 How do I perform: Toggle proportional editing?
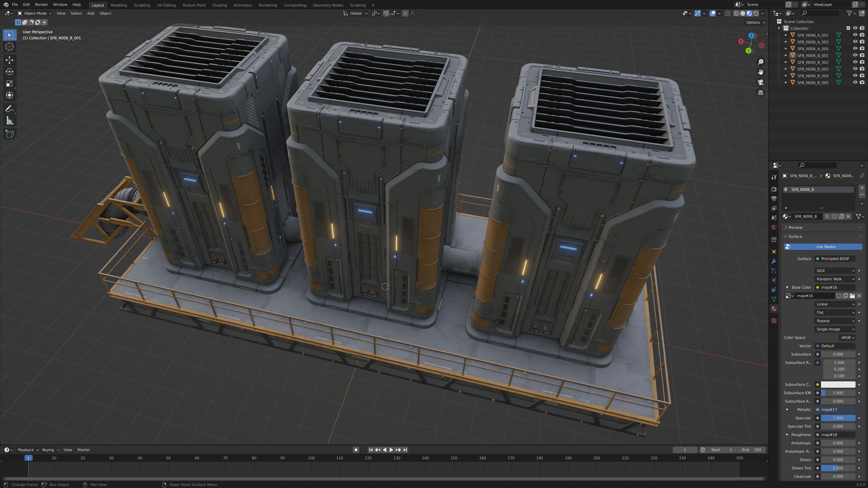point(405,14)
